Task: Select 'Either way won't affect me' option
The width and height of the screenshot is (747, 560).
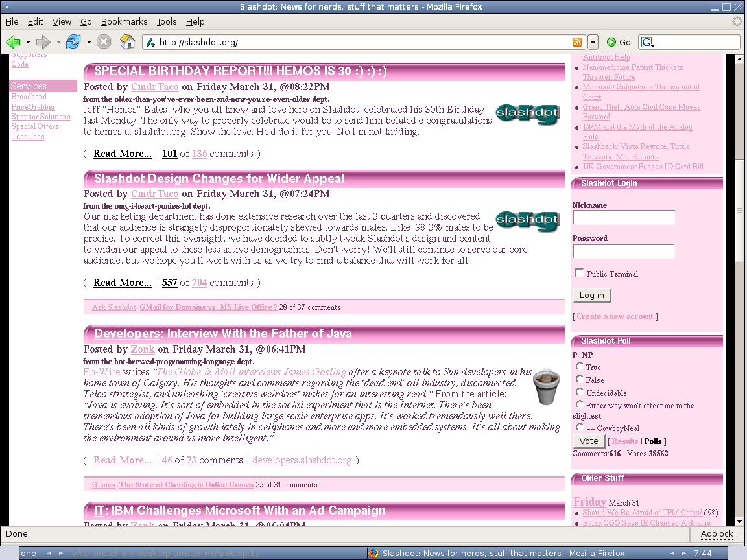Action: click(x=579, y=404)
